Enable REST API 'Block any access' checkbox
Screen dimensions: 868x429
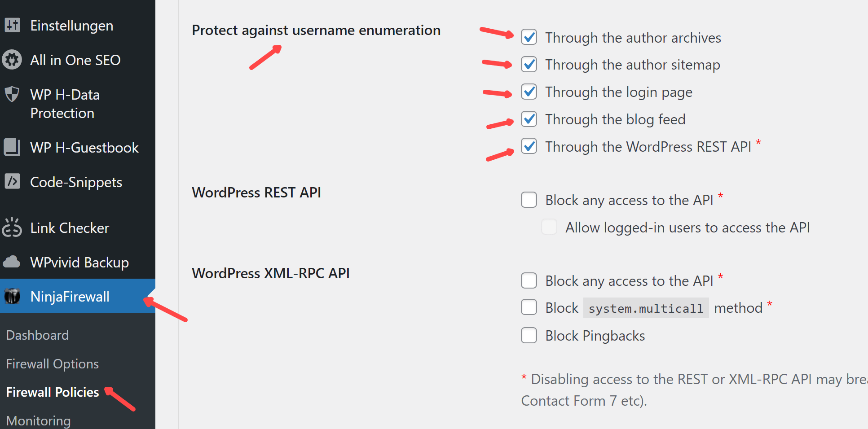[529, 200]
